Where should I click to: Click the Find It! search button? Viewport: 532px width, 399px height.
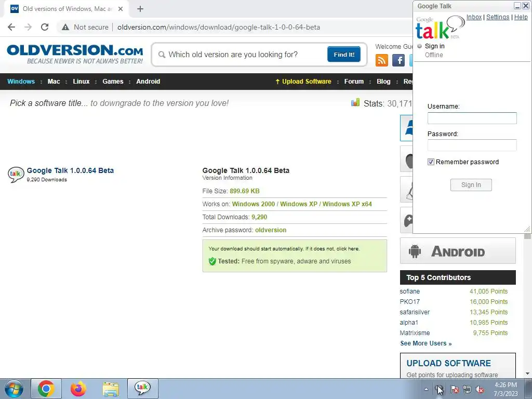pos(344,54)
